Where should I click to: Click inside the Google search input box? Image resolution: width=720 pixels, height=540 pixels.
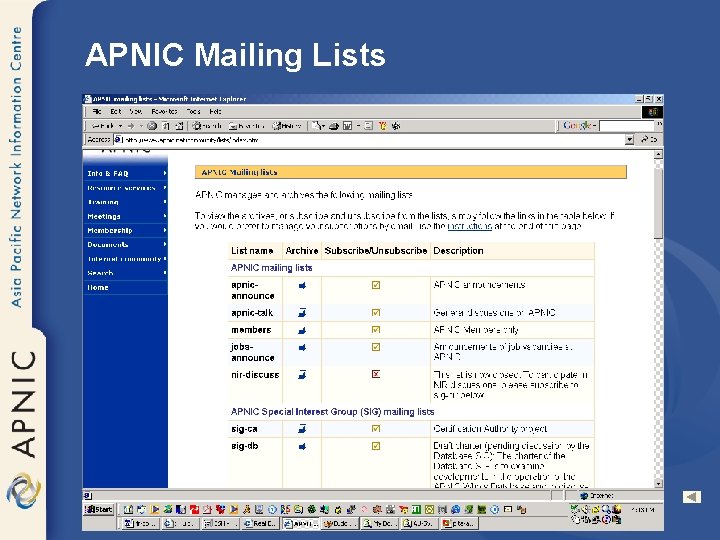(626, 125)
